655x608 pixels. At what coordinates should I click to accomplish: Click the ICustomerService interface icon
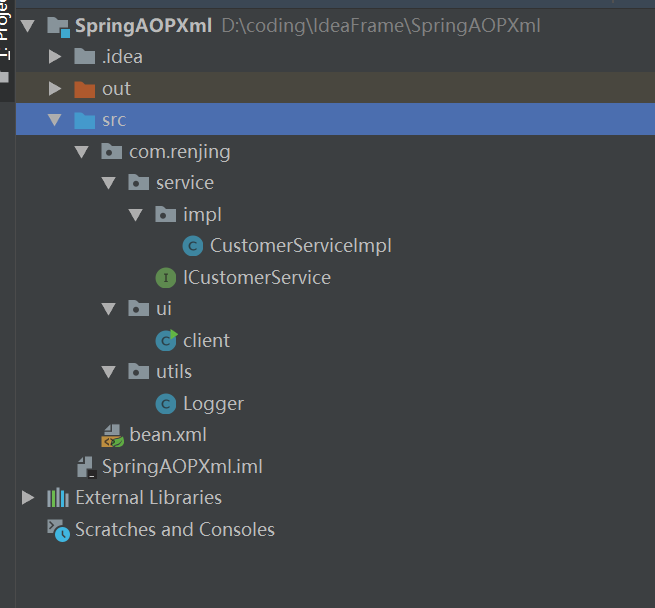coord(166,277)
